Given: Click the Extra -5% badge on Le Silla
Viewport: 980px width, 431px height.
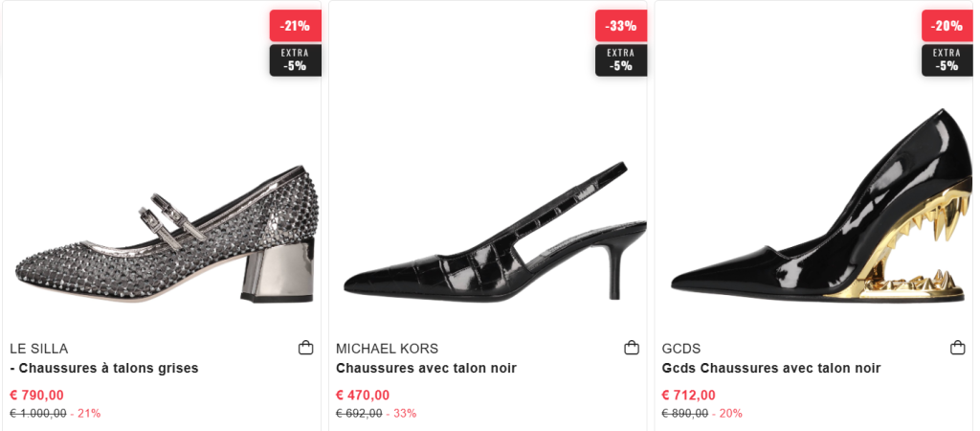Looking at the screenshot, I should click(295, 60).
